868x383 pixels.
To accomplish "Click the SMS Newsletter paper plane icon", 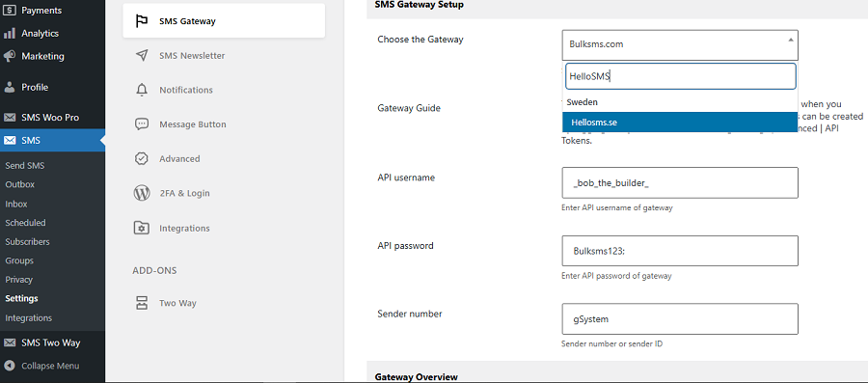I will [x=142, y=55].
